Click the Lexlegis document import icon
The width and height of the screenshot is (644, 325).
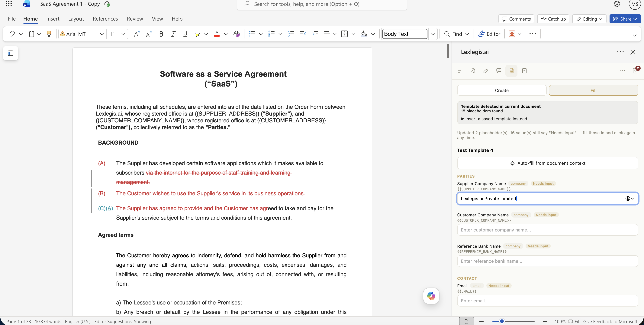pos(473,71)
